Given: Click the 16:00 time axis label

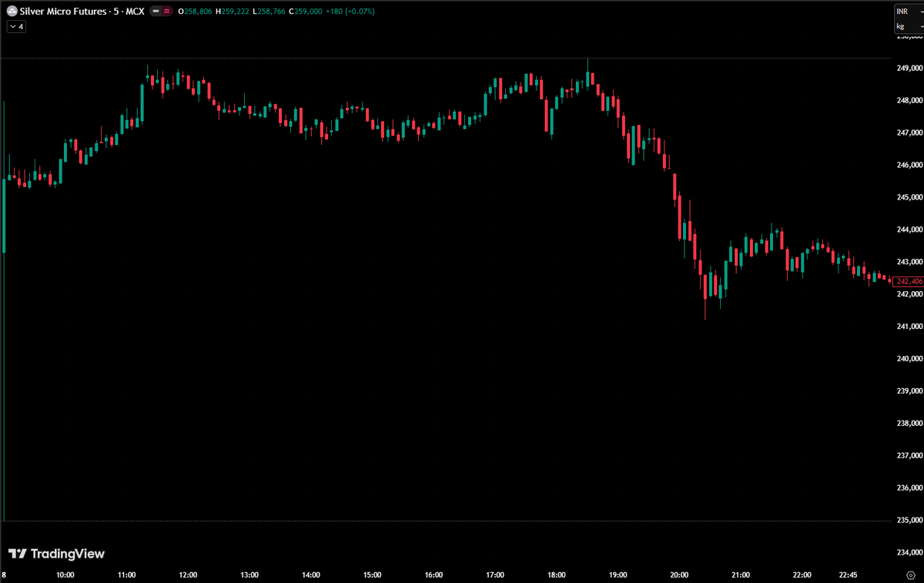Looking at the screenshot, I should (434, 575).
